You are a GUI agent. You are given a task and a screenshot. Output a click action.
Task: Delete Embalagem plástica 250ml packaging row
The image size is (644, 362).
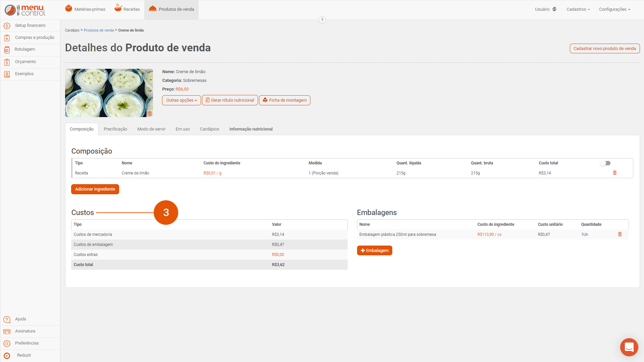620,234
